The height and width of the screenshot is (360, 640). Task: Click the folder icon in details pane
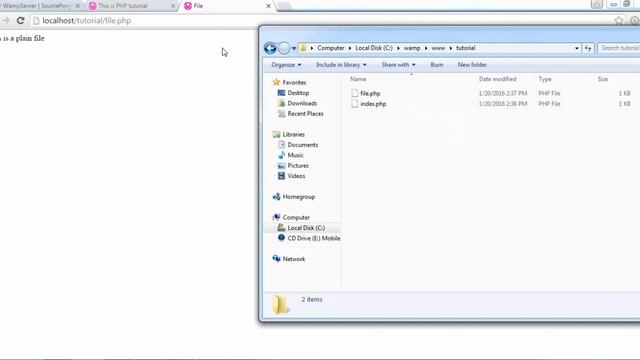point(281,304)
